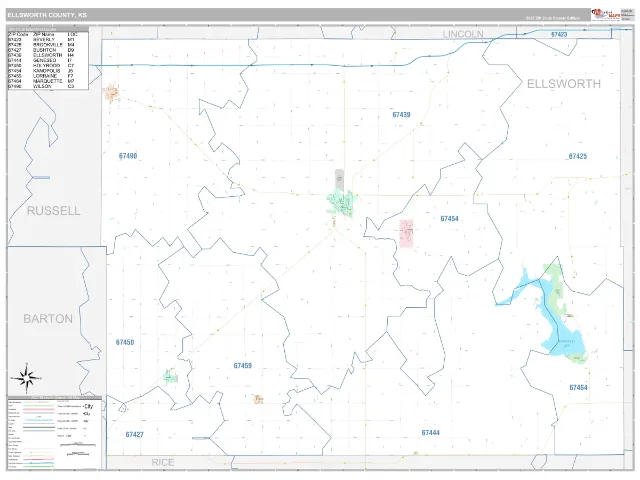Click the pink Kanopolis town area
The image size is (640, 480).
(406, 233)
